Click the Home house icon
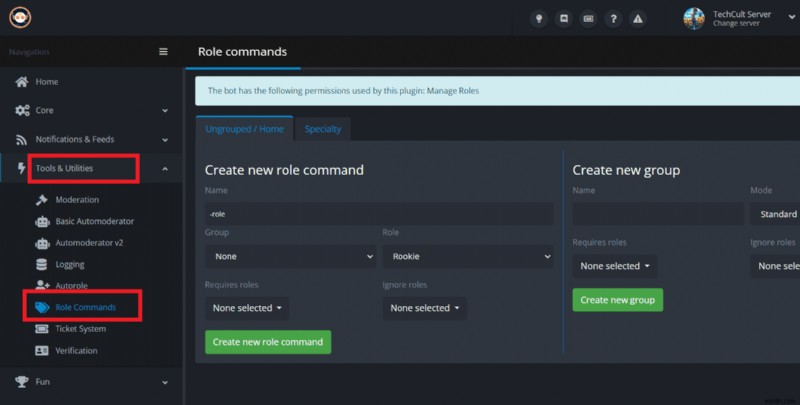Screen dimensions: 800x405 tap(21, 82)
